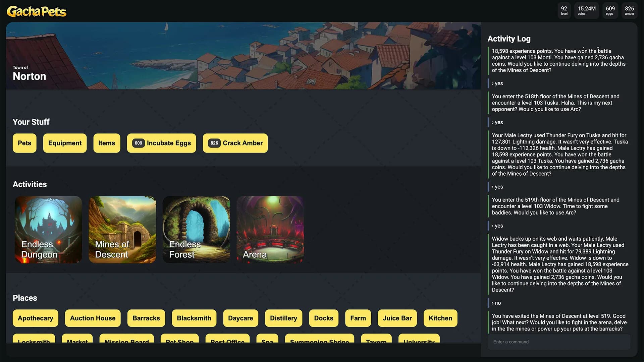Screen dimensions: 644x362
Task: Enter the Endless Dungeon activity
Action: pyautogui.click(x=48, y=230)
